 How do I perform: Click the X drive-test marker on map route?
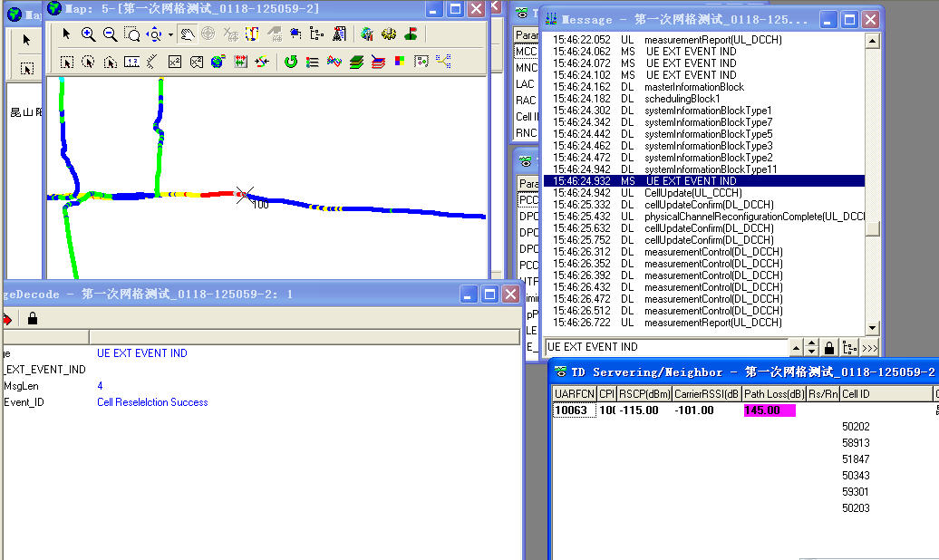point(245,195)
